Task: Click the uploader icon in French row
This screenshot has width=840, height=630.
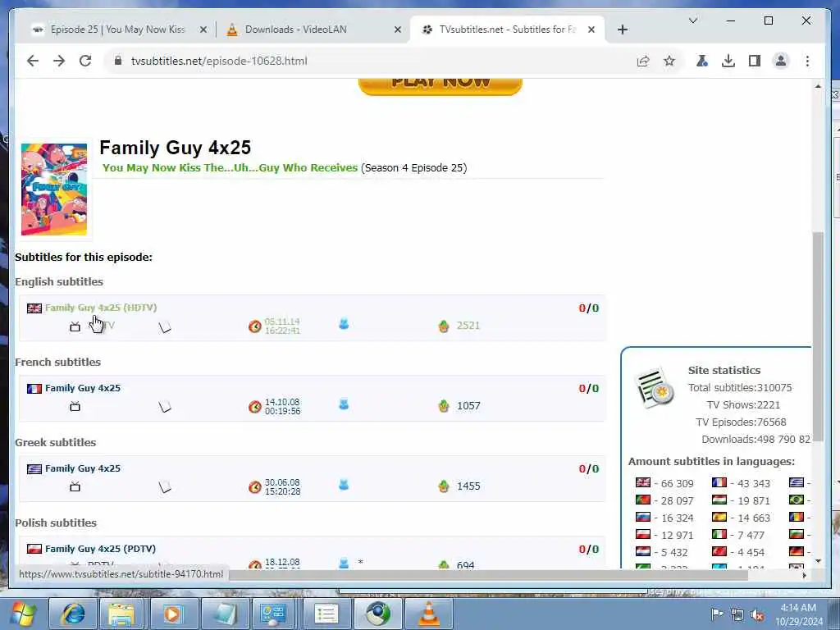Action: coord(344,404)
